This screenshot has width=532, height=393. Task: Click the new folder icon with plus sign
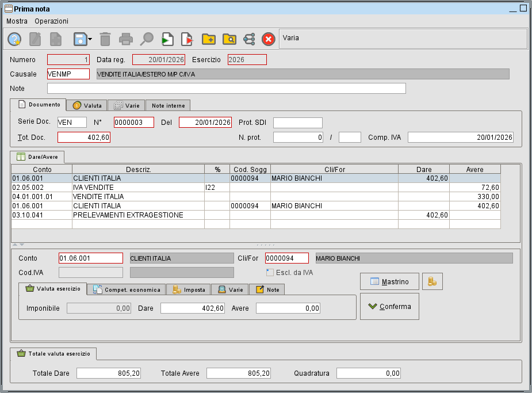[x=208, y=39]
